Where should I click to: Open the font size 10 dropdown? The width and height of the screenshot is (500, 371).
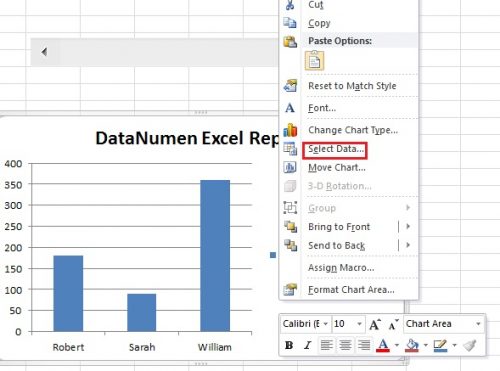tap(359, 324)
